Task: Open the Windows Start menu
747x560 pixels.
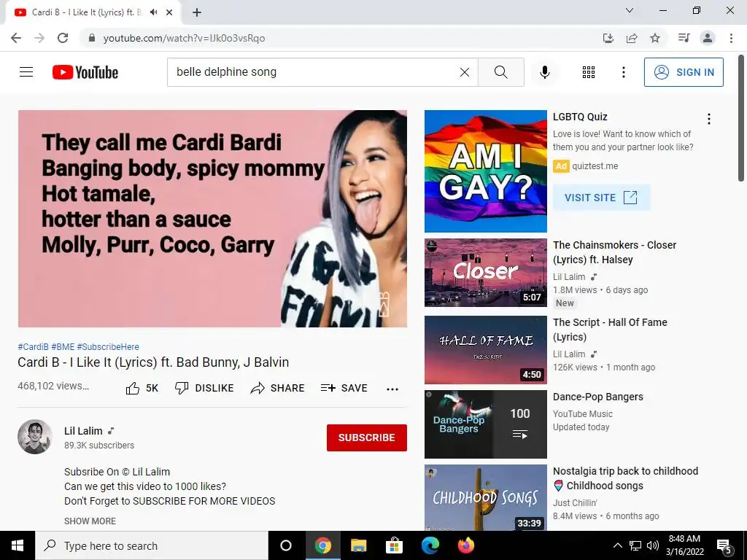Action: (18, 545)
